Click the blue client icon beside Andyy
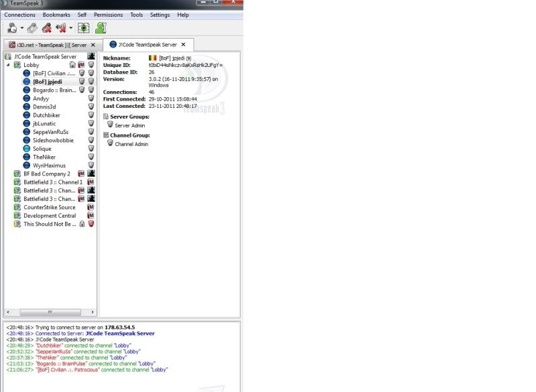Viewport: 536px width, 392px height. [27, 99]
